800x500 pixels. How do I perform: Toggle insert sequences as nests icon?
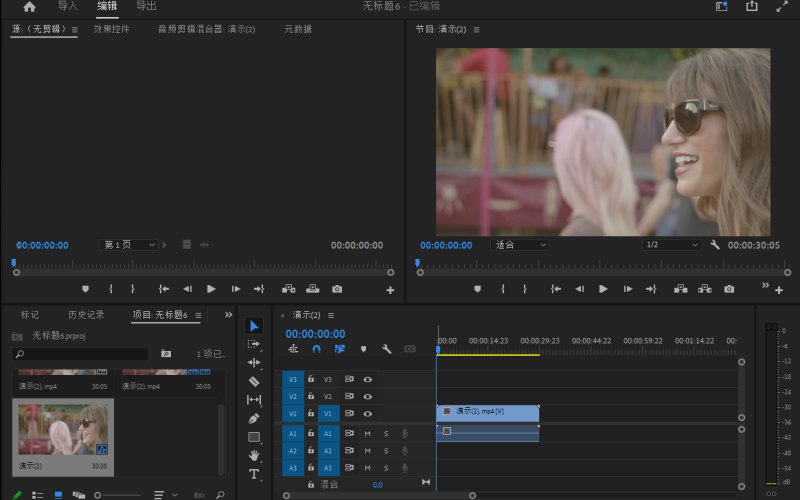293,349
